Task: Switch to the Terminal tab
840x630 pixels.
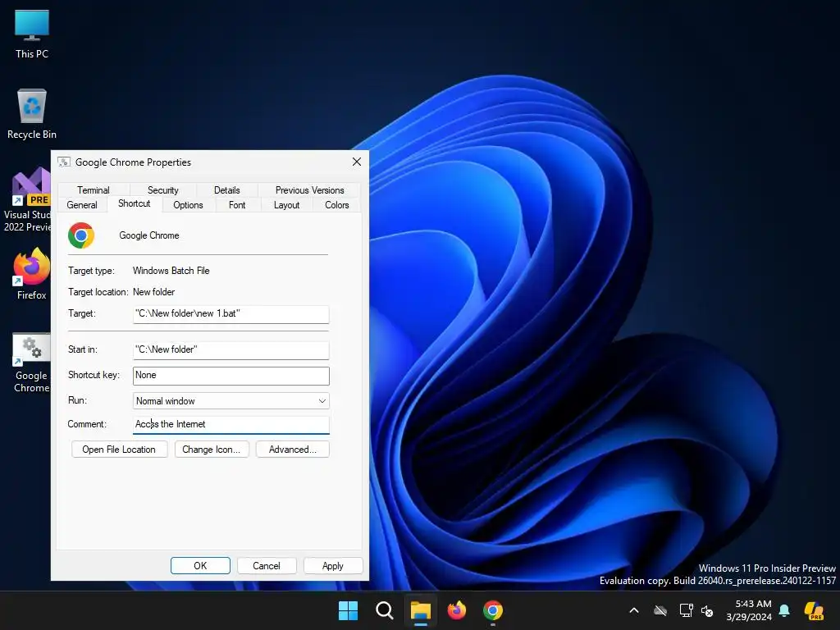Action: coord(94,190)
